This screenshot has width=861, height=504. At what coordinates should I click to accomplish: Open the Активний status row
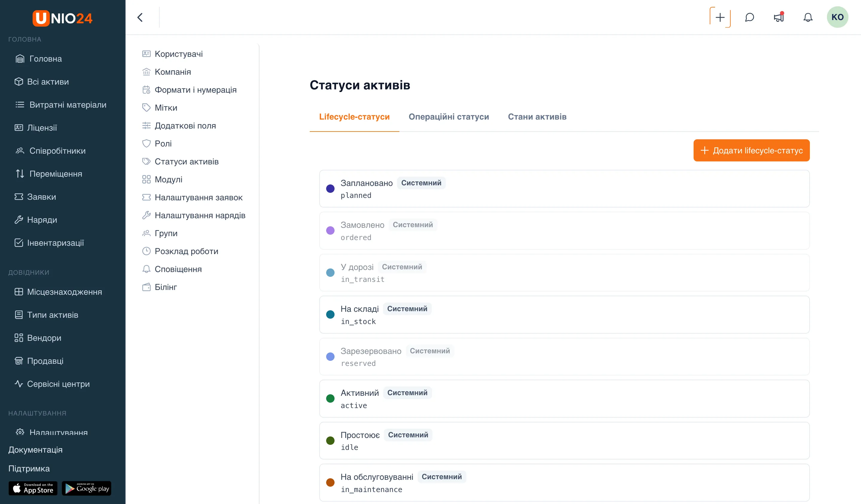(564, 398)
